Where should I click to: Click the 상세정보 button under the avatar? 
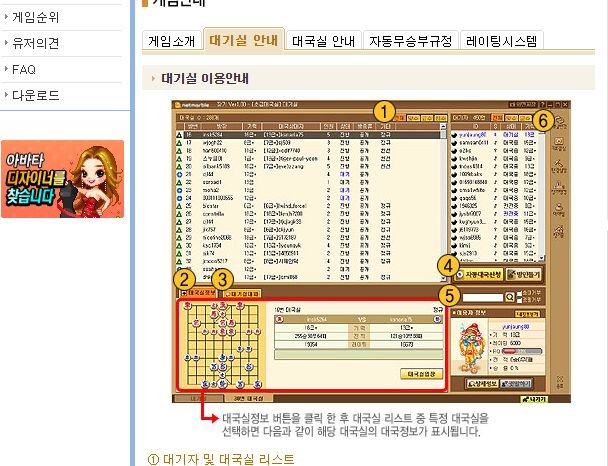[482, 384]
